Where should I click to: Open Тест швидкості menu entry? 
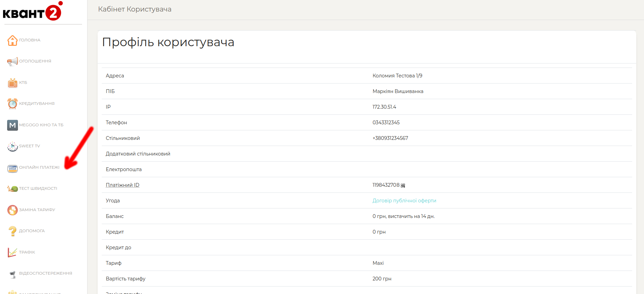point(38,188)
